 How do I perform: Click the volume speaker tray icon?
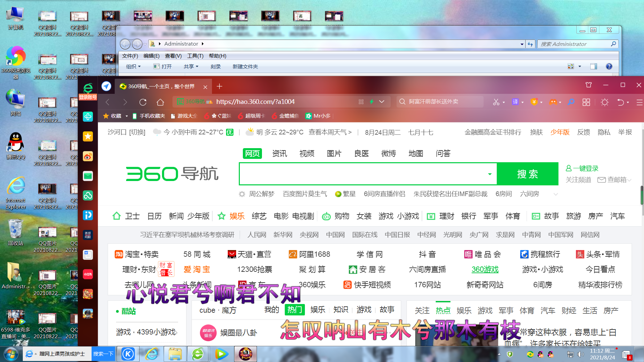[x=580, y=354]
